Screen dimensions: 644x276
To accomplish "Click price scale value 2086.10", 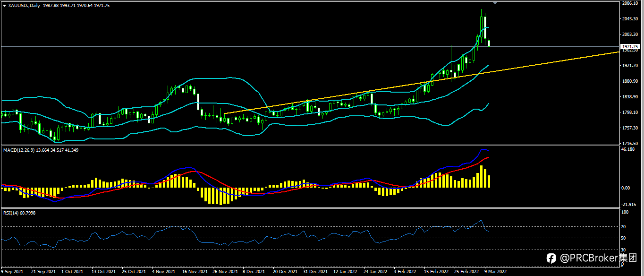I will pos(631,3).
